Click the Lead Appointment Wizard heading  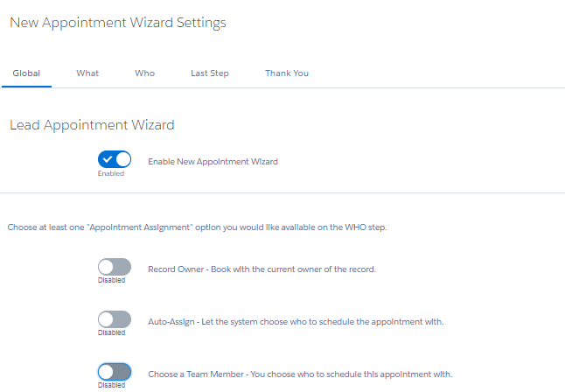pyautogui.click(x=92, y=125)
